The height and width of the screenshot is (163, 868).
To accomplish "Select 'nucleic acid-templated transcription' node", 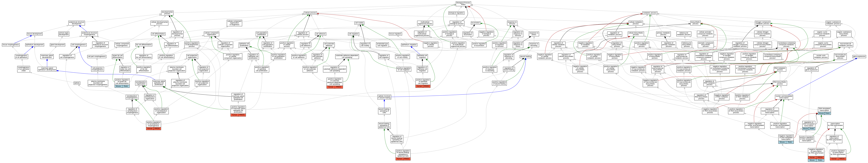I will 784,97.
